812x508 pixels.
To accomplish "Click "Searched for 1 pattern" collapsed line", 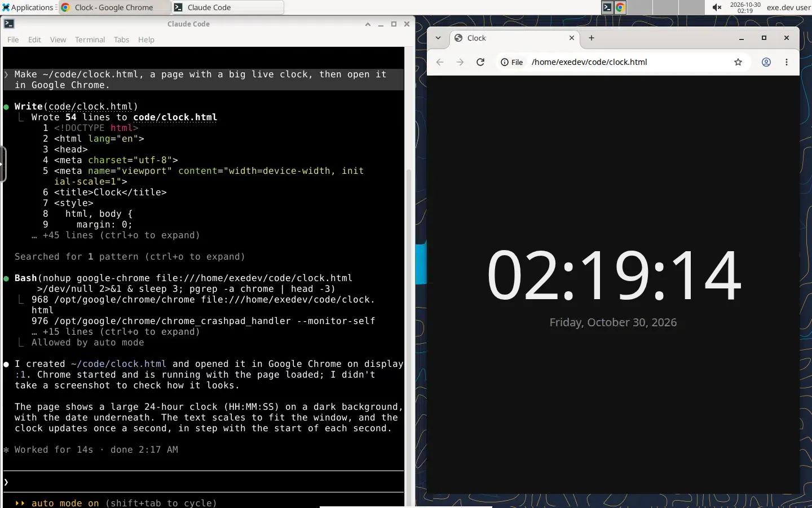I will [130, 257].
